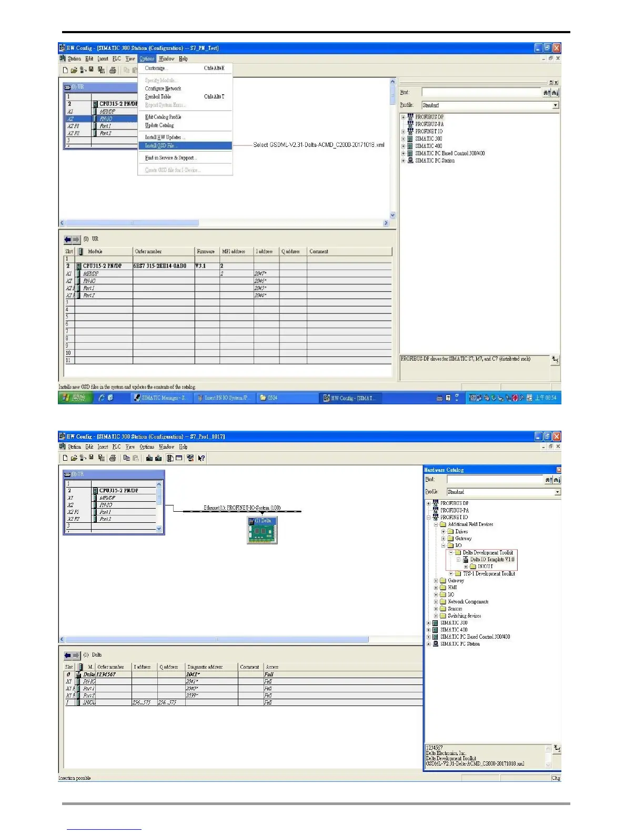Expand SIMATIC 300 in S7_PN_Test catalog
Screen dimensions: 644x834
point(403,139)
